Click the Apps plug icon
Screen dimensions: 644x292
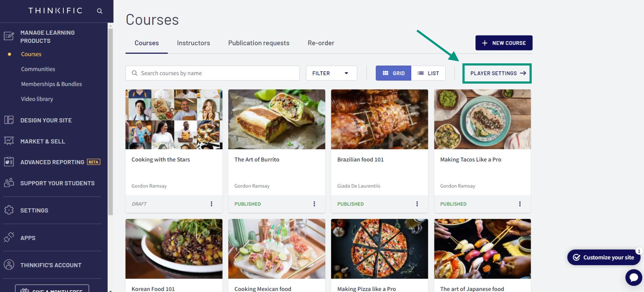coord(9,237)
